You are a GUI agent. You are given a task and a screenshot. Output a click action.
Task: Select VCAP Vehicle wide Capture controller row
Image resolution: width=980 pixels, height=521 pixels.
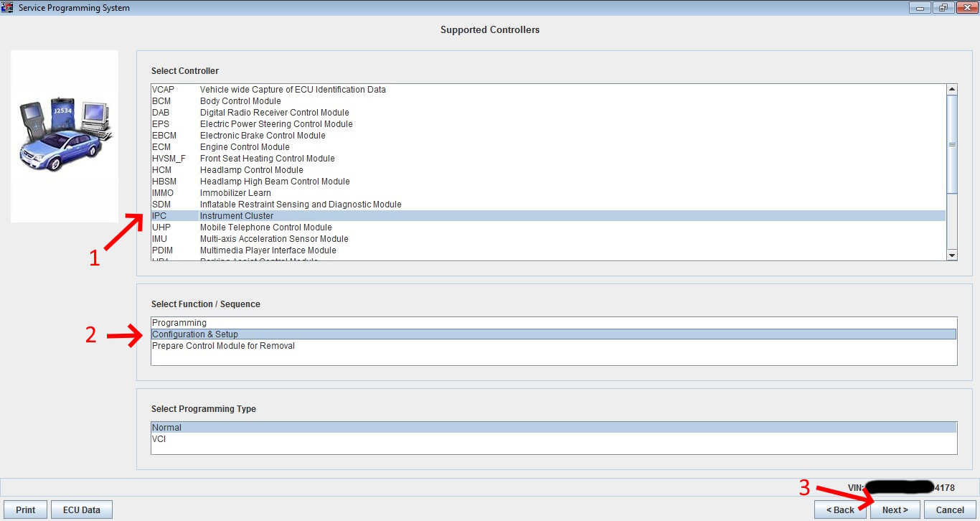coord(548,90)
